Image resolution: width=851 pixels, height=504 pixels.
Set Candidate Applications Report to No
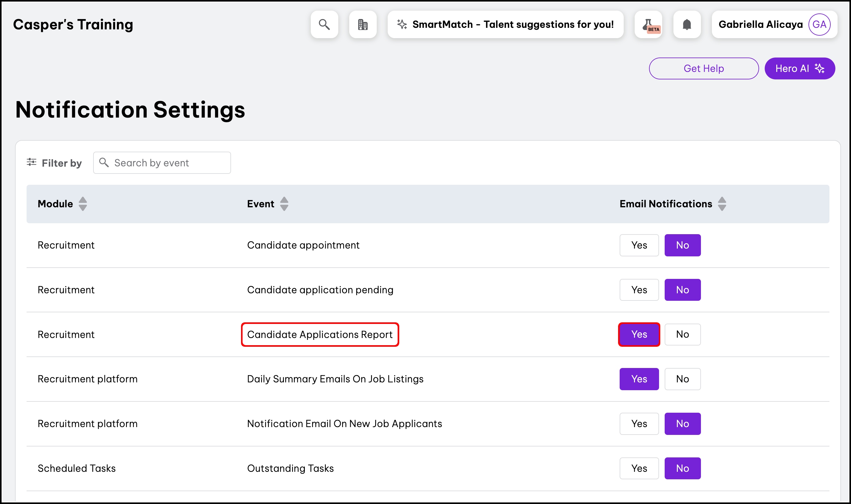point(682,335)
